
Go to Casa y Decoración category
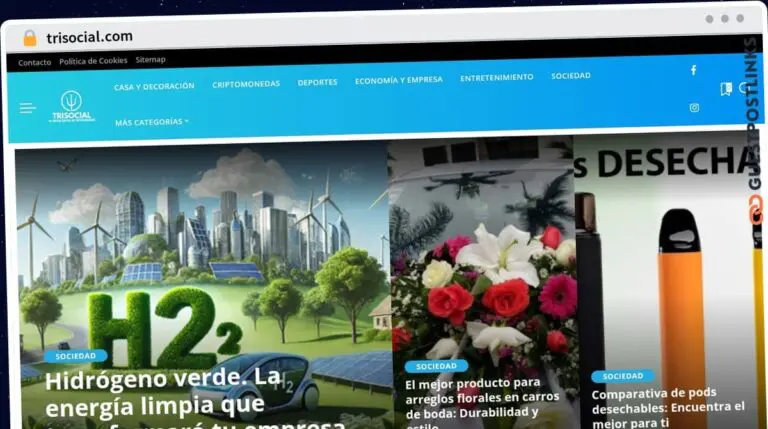tap(154, 86)
